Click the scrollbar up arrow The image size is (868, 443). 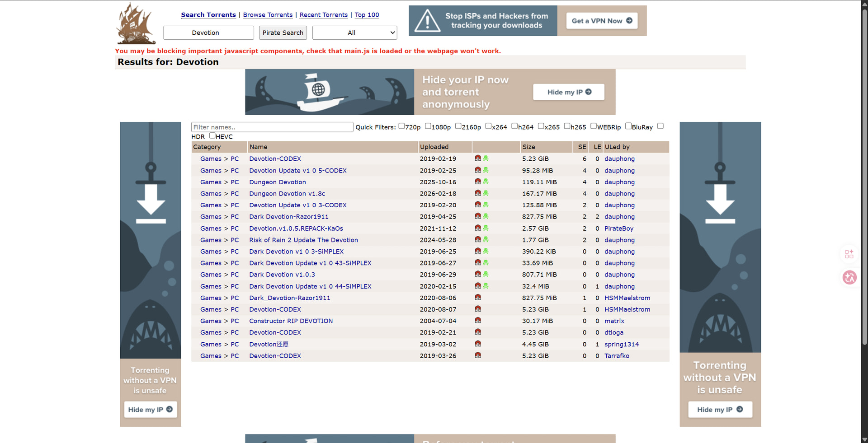(x=864, y=4)
